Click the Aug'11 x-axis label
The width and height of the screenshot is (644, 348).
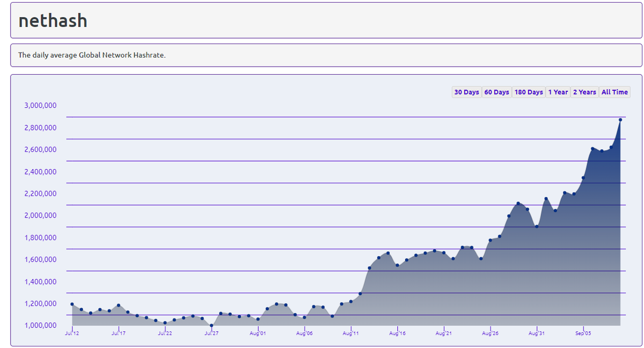[x=351, y=334]
